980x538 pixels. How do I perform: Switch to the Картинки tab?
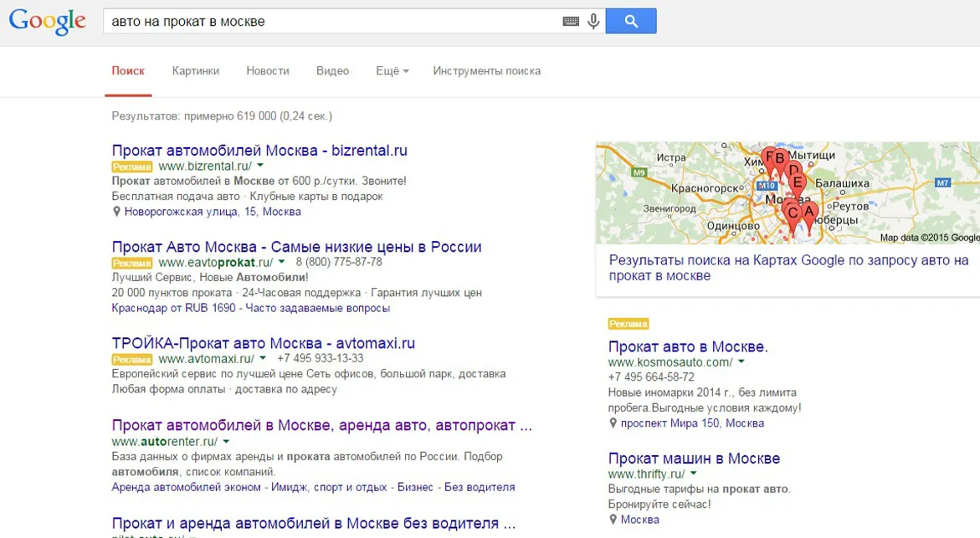click(x=196, y=71)
